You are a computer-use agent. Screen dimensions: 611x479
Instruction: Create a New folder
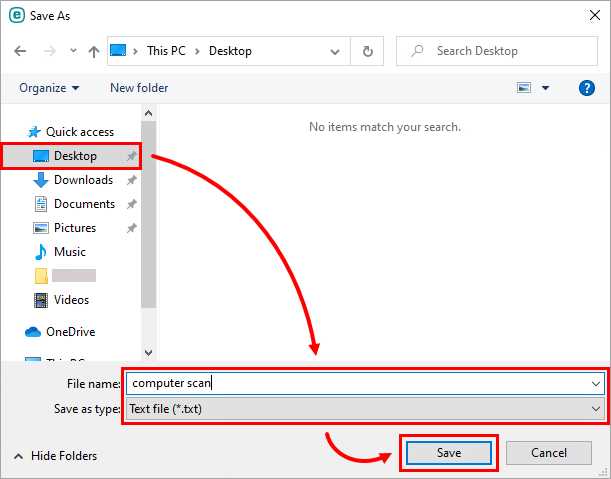click(139, 88)
